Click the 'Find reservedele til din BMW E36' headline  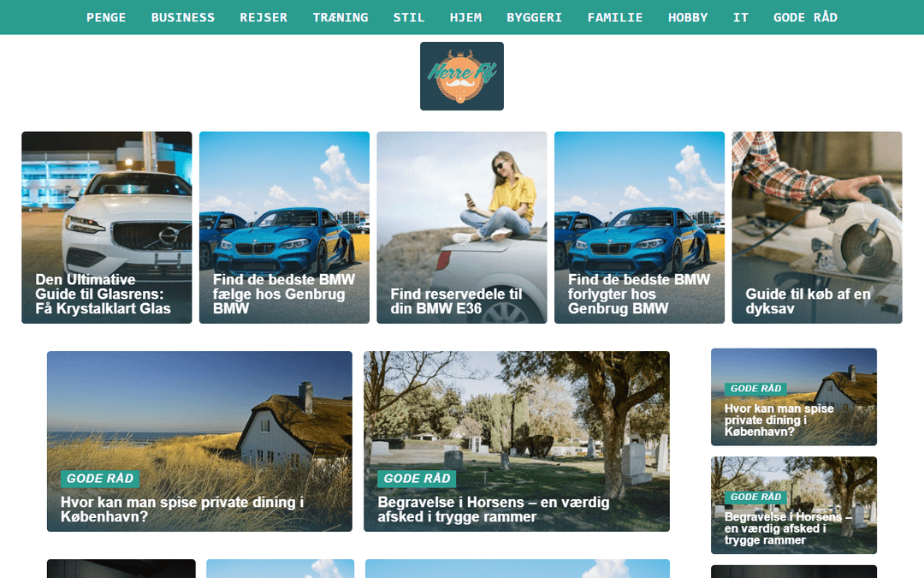pos(456,301)
